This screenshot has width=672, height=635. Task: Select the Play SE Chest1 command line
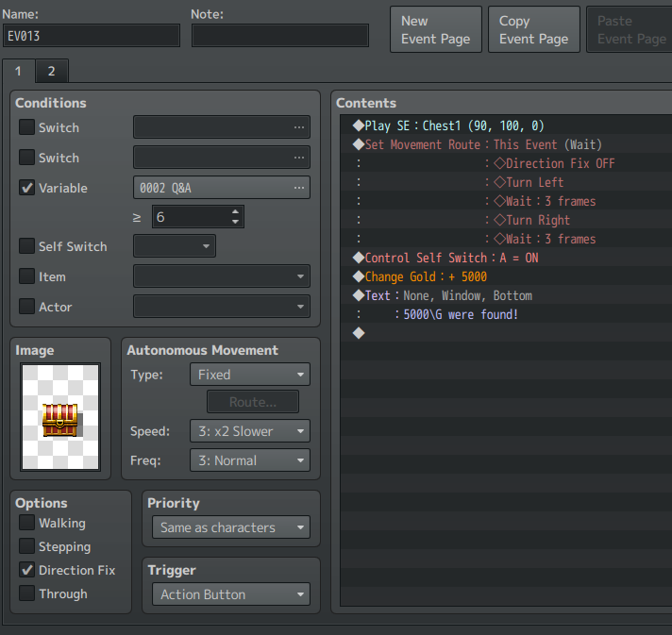click(x=506, y=125)
